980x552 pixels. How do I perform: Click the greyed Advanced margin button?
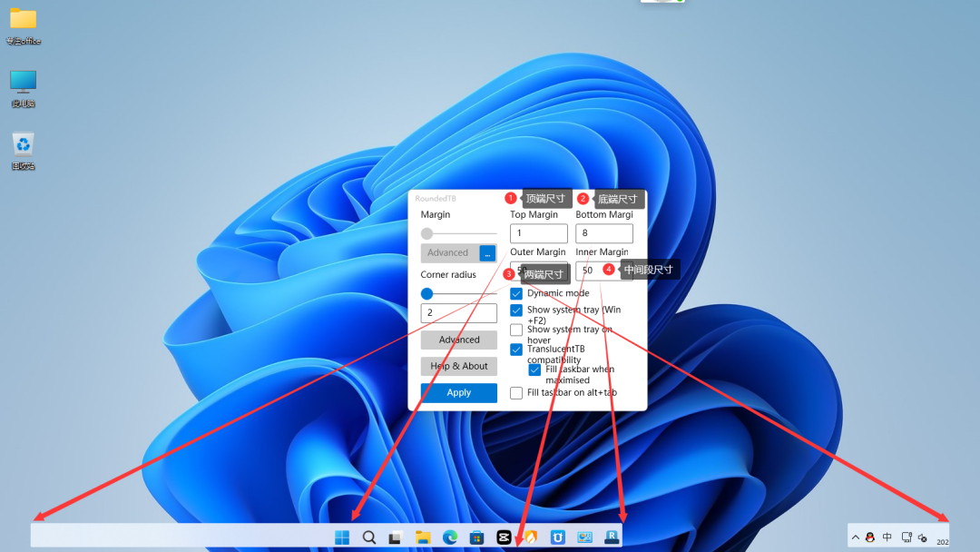(x=450, y=252)
